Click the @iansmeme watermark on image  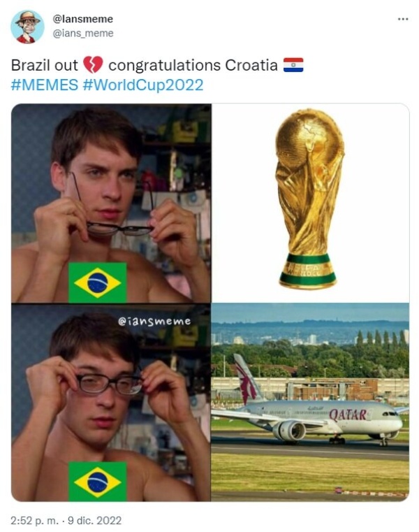[154, 321]
